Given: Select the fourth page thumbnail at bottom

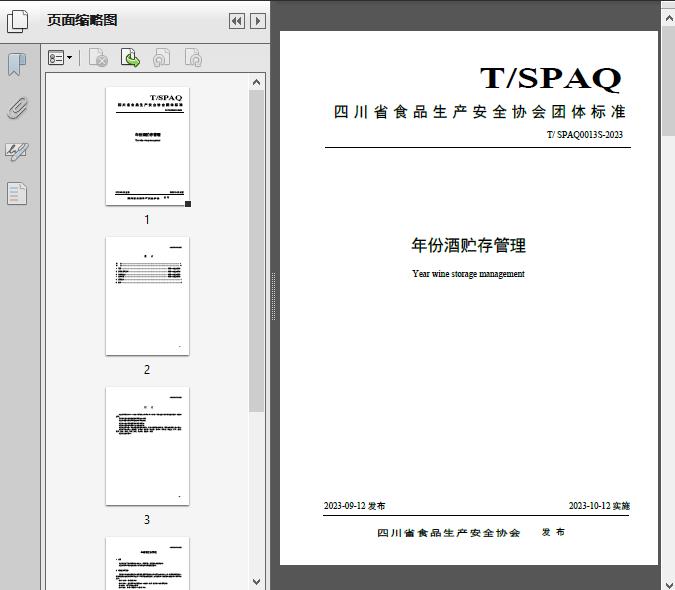Looking at the screenshot, I should (147, 563).
